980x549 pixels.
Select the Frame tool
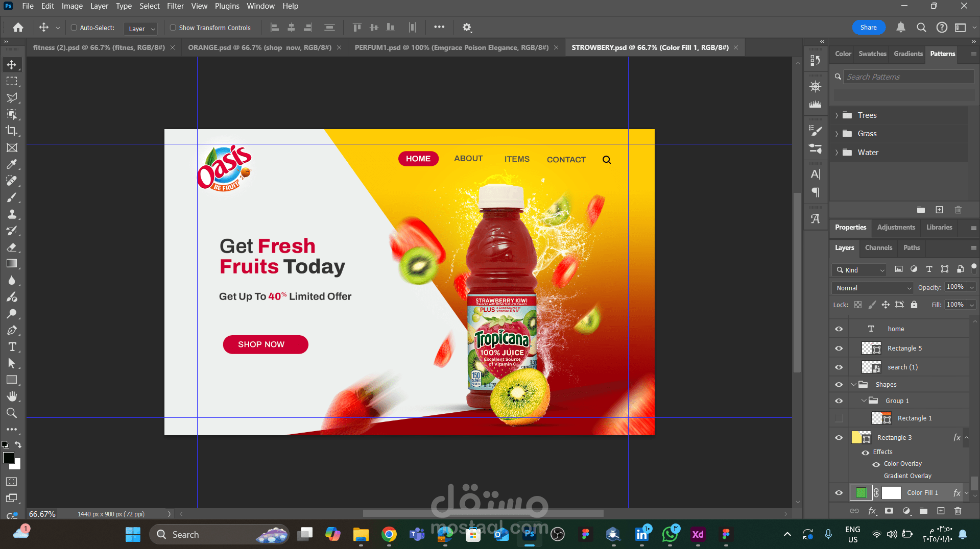(12, 147)
